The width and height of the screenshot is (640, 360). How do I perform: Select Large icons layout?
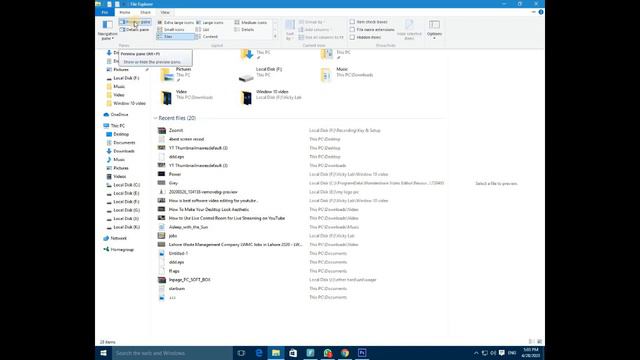click(x=210, y=22)
